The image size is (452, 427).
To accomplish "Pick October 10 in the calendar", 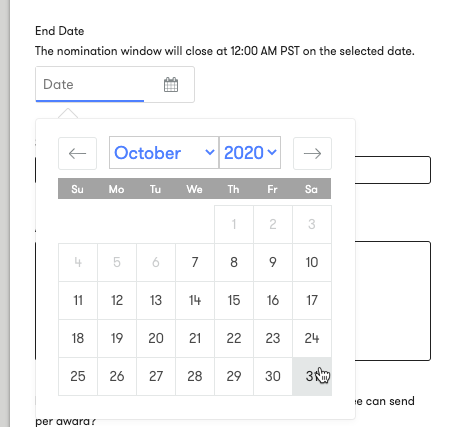I will click(x=312, y=262).
